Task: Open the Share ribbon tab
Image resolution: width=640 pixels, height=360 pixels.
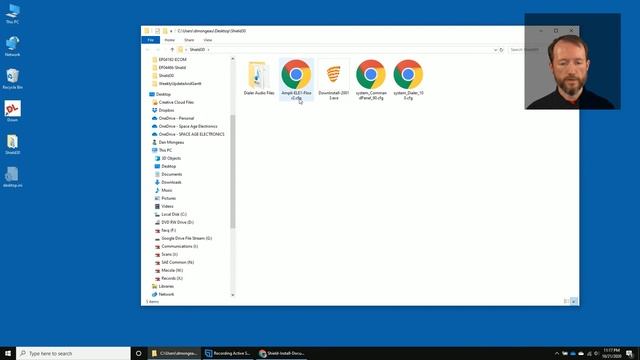Action: (x=189, y=40)
